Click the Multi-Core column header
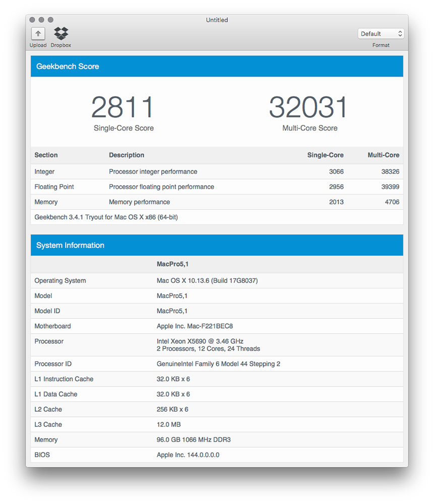The image size is (434, 504). click(x=383, y=155)
